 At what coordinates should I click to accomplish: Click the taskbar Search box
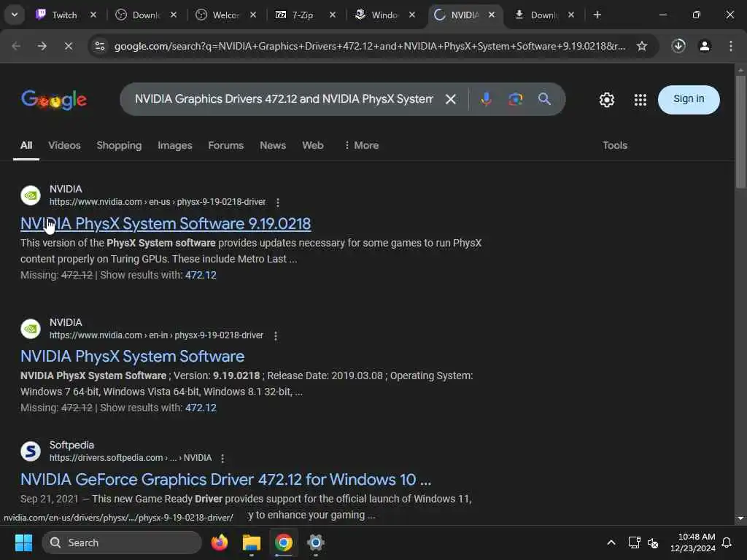122,542
